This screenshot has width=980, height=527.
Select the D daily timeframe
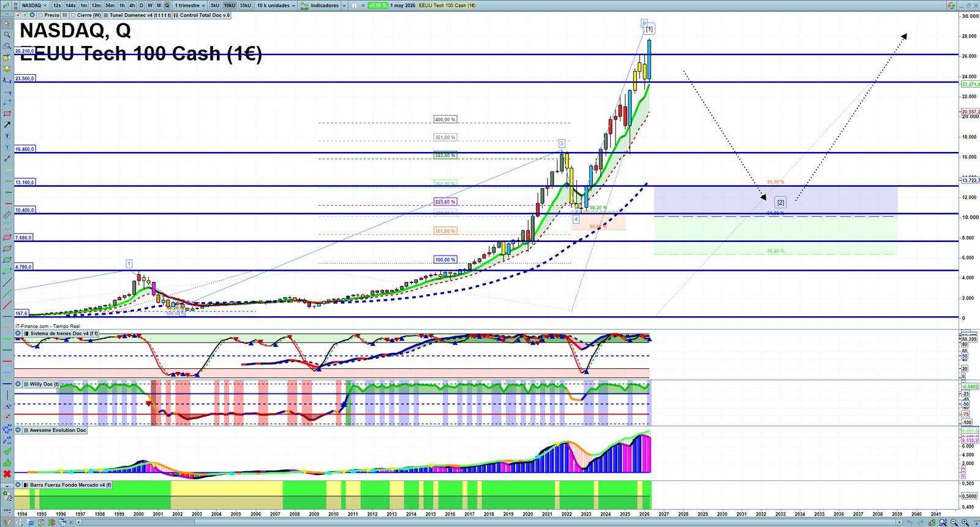pos(141,6)
